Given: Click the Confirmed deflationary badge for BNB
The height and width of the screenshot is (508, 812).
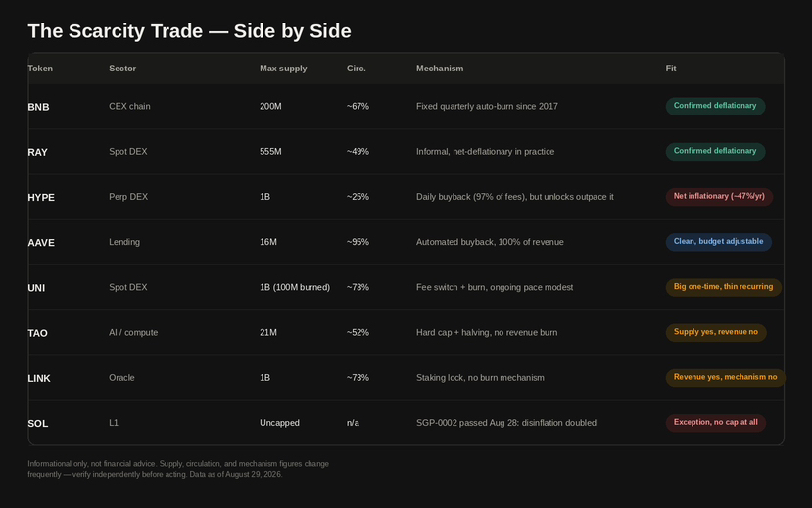Looking at the screenshot, I should pos(715,106).
